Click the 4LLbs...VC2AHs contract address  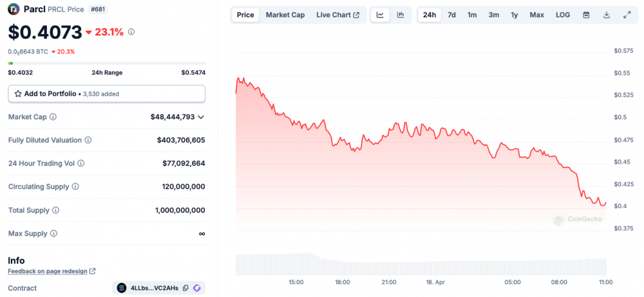(x=155, y=288)
